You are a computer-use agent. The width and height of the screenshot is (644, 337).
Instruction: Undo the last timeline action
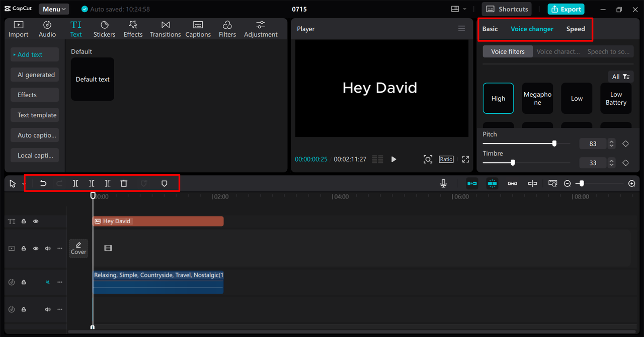(x=43, y=184)
